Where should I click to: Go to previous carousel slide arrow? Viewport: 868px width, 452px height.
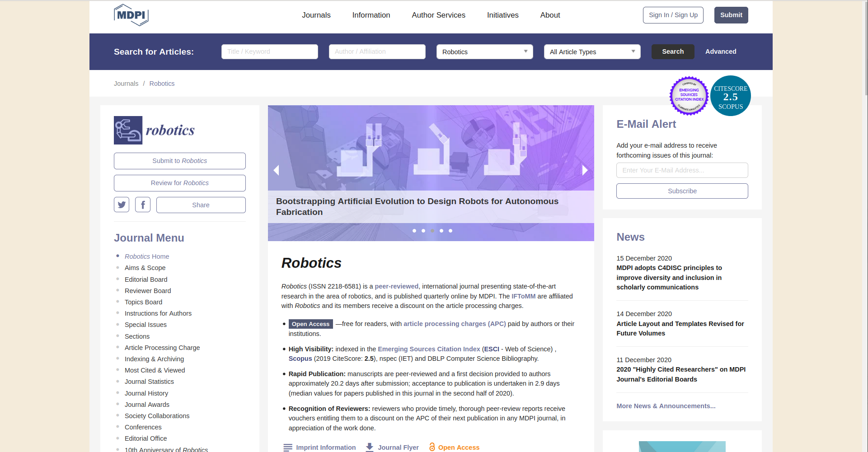[276, 170]
